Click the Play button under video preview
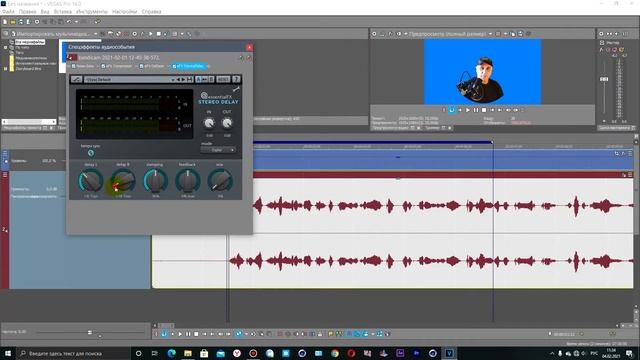This screenshot has width=640, height=360. point(468,110)
